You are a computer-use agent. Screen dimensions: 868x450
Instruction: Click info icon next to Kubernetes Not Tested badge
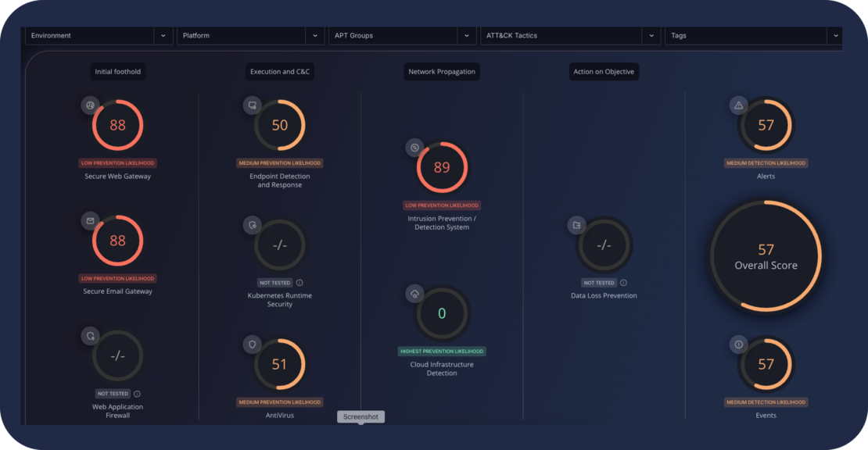click(x=299, y=283)
